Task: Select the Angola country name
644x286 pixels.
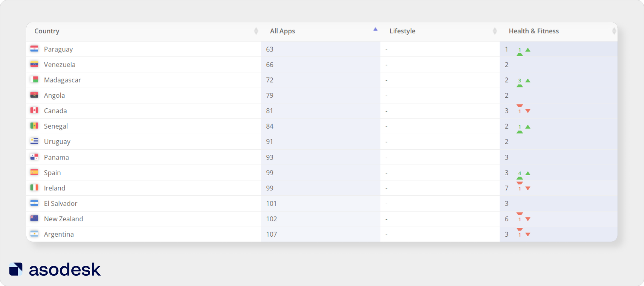Action: click(54, 96)
